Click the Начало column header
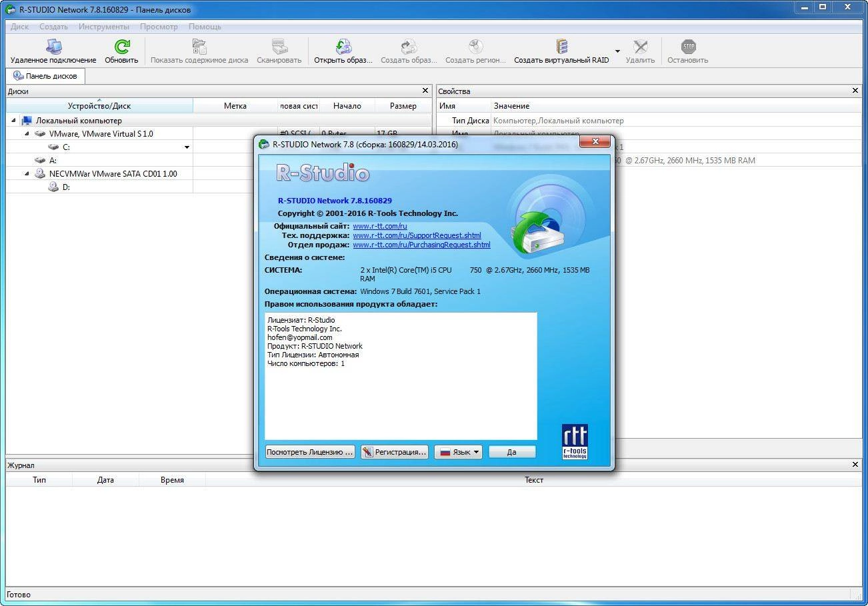The width and height of the screenshot is (868, 606). 347,106
